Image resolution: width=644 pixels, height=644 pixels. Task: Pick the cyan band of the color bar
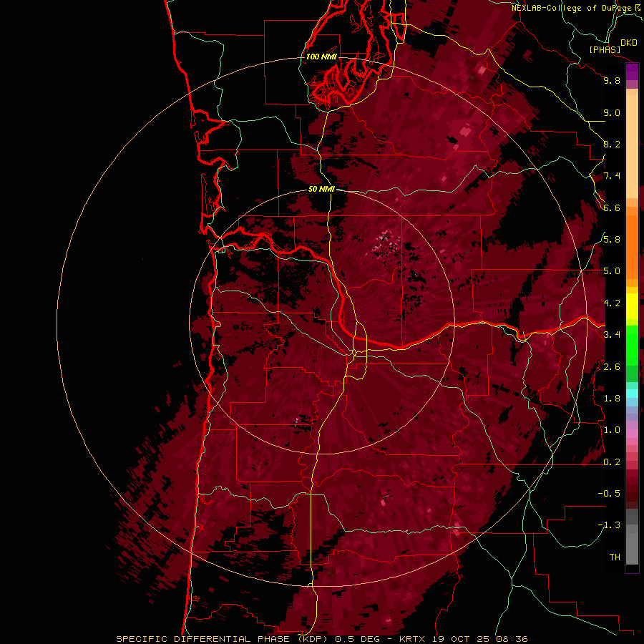[x=632, y=393]
